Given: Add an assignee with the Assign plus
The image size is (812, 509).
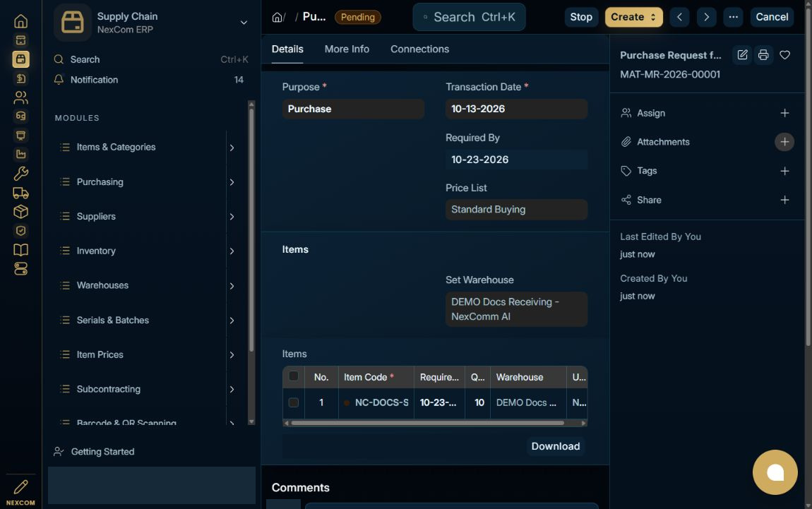Looking at the screenshot, I should (784, 113).
